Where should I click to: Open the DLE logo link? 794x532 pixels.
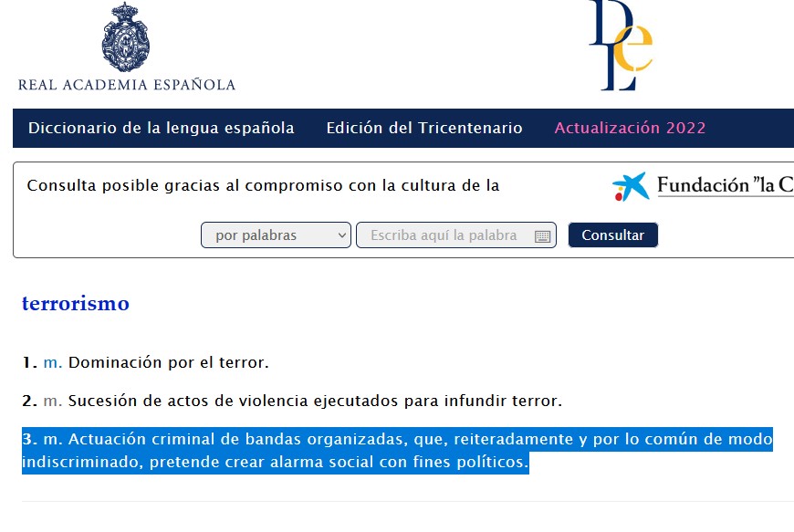[x=621, y=46]
